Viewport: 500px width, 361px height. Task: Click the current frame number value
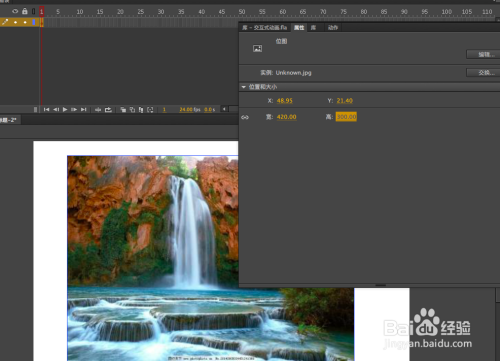coord(164,110)
